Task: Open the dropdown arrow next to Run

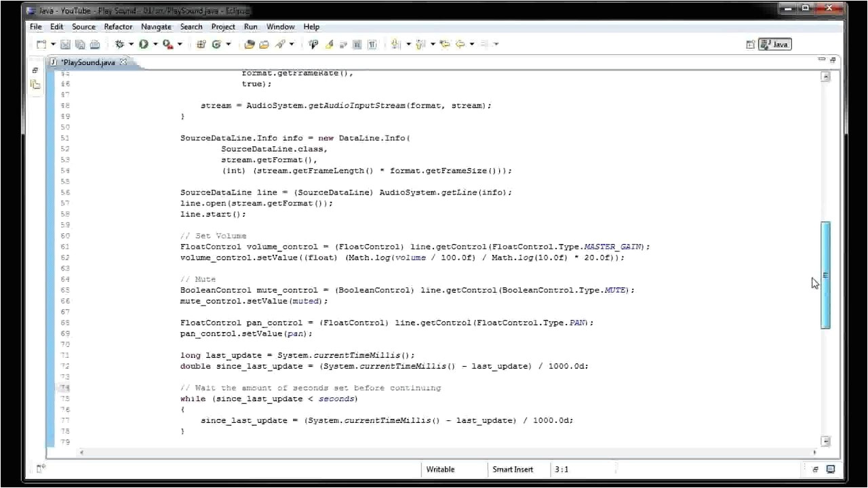Action: 155,45
